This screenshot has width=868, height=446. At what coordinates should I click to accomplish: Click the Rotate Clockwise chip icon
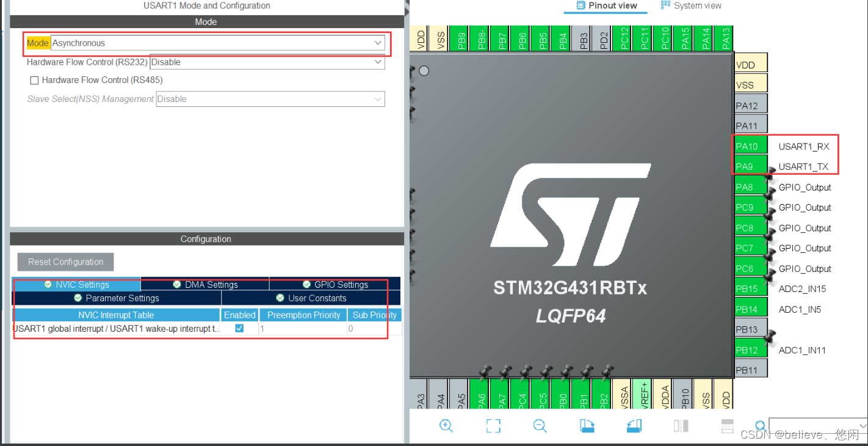click(x=587, y=426)
